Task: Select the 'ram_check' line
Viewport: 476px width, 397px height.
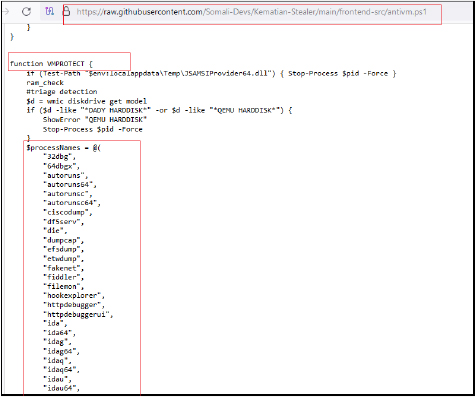Action: (x=45, y=83)
